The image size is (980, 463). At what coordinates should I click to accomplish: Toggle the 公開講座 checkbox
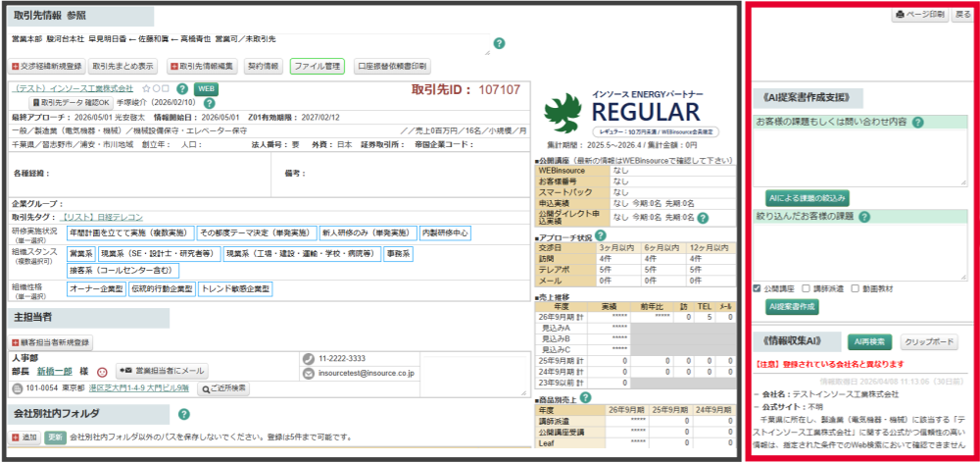coord(758,289)
